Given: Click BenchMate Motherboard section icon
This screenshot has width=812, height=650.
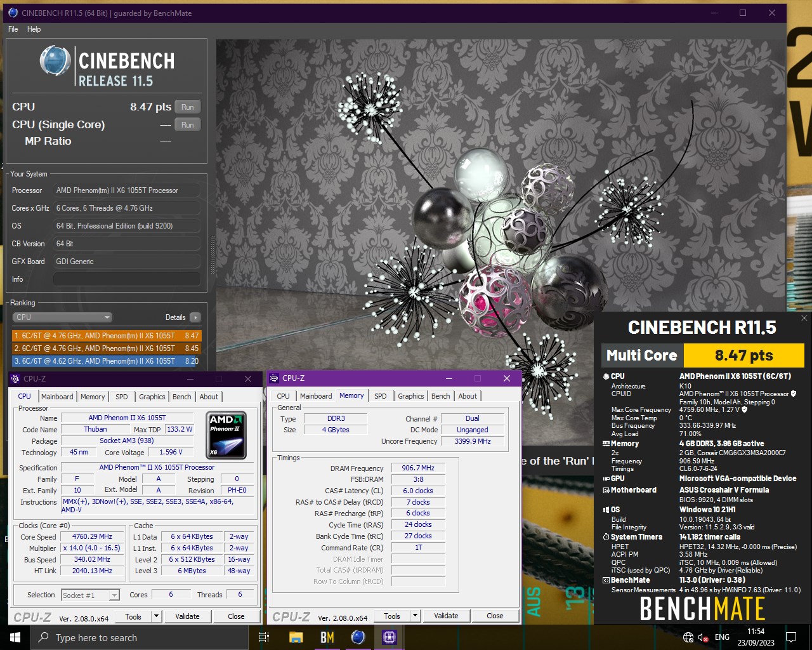Looking at the screenshot, I should click(606, 490).
